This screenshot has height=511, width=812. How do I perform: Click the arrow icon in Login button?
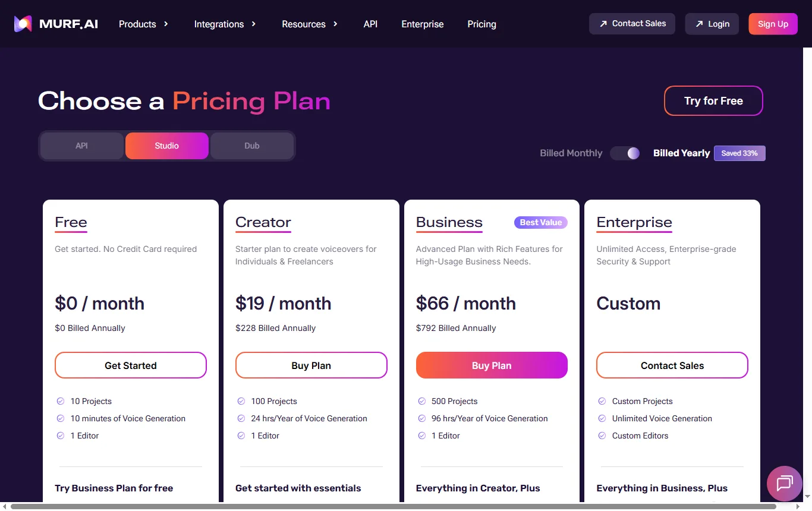pyautogui.click(x=699, y=24)
